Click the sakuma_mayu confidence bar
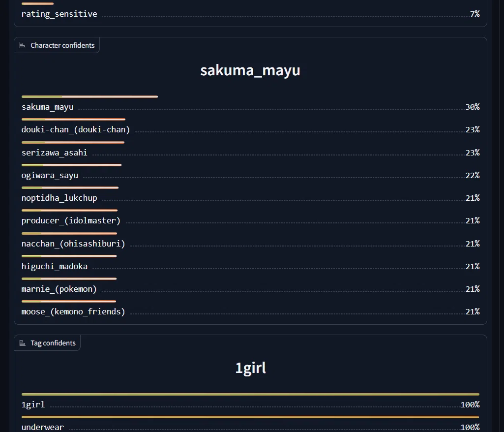504x432 pixels. click(x=89, y=96)
